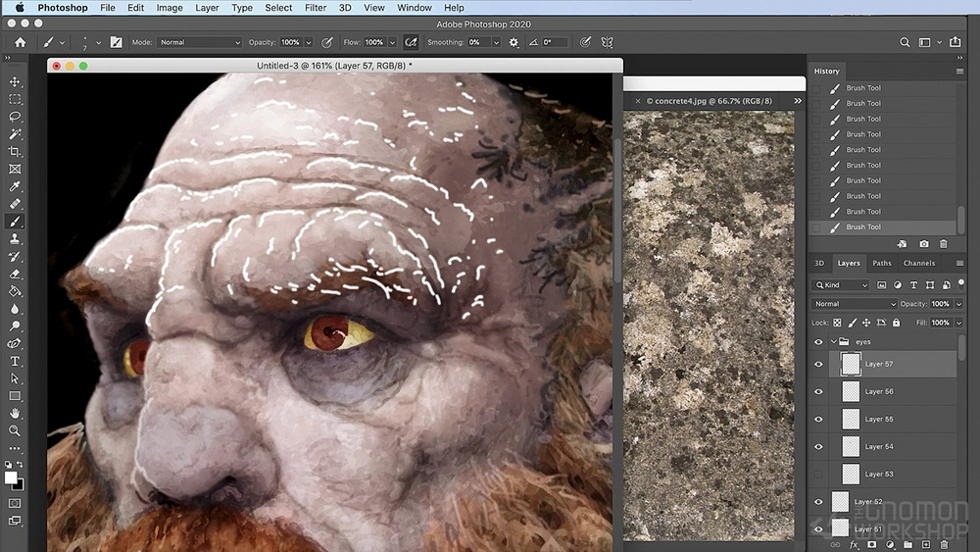
Task: Toggle pressure for opacity button
Action: (x=326, y=42)
